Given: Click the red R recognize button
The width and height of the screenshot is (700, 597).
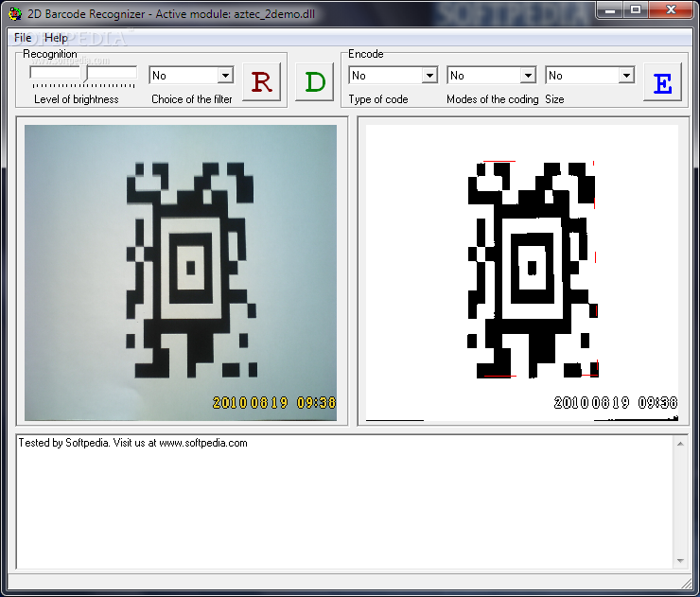Looking at the screenshot, I should (262, 82).
